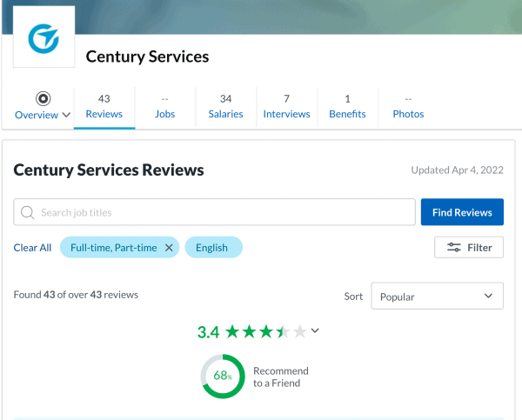
Task: Click the Clear All filters link
Action: click(x=32, y=248)
